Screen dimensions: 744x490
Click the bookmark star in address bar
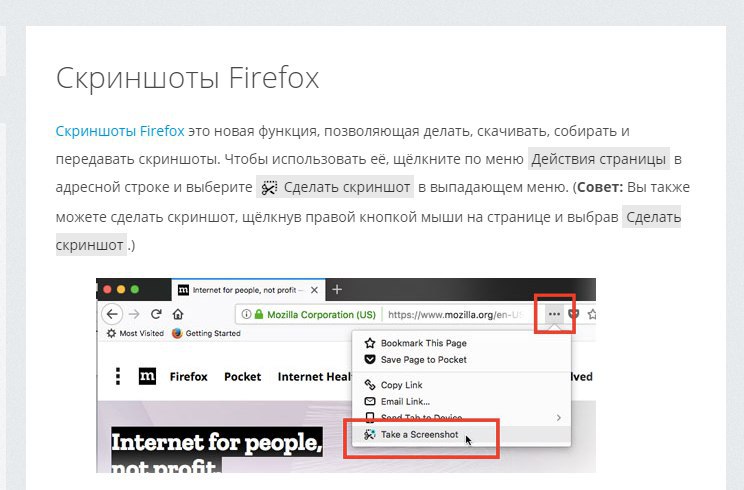(592, 314)
